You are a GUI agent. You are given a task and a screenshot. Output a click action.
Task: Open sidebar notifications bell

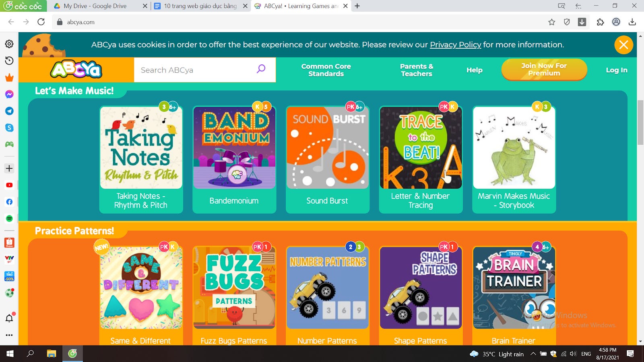pos(9,318)
